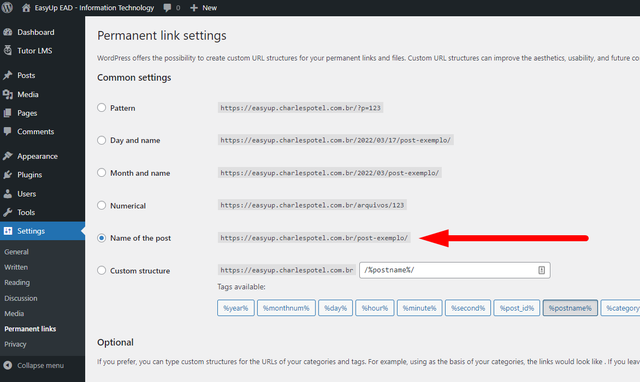The height and width of the screenshot is (382, 640).
Task: Insert the %post_id% tag
Action: pos(517,308)
